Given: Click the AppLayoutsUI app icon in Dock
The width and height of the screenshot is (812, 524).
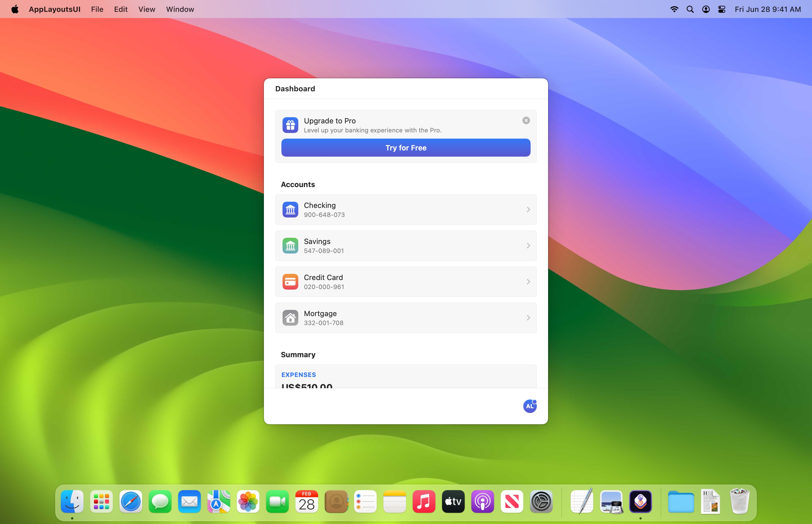Looking at the screenshot, I should pyautogui.click(x=640, y=501).
